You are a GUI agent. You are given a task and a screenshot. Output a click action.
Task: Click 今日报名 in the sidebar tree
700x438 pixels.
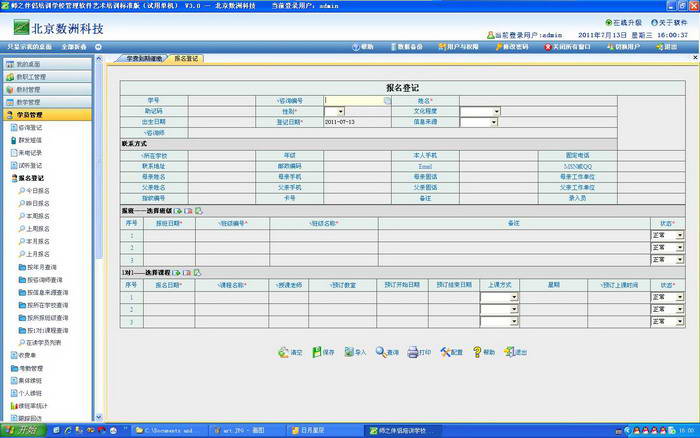pyautogui.click(x=34, y=191)
